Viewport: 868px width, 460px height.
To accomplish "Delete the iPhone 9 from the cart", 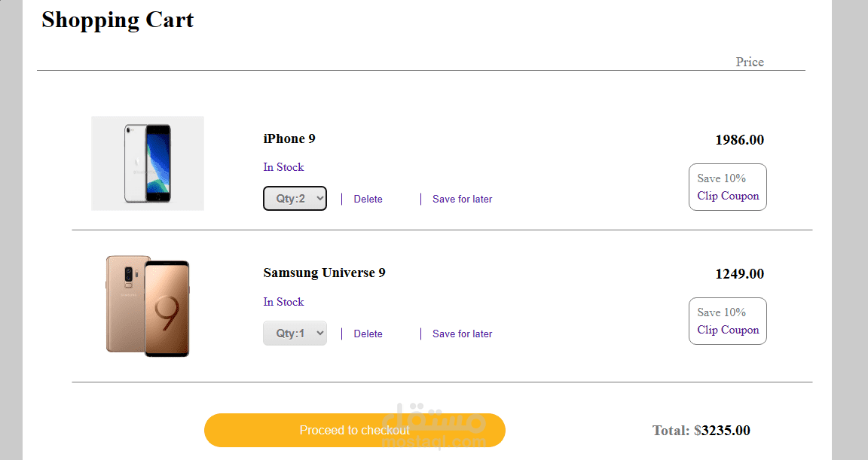I will (x=368, y=200).
